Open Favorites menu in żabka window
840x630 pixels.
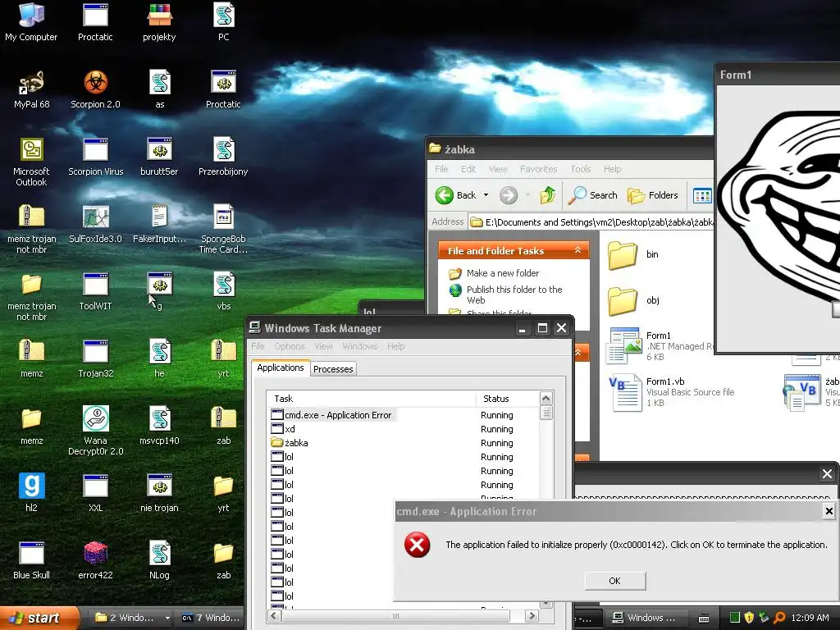[538, 169]
